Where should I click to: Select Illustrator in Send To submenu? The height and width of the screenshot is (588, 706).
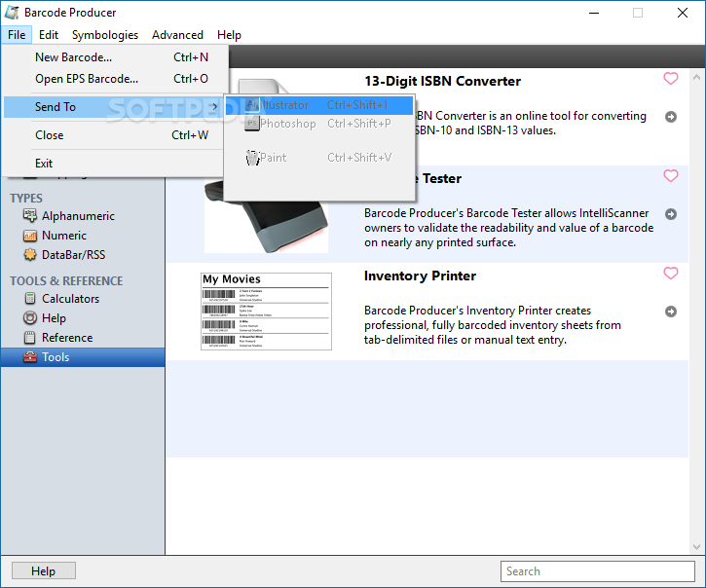click(319, 105)
